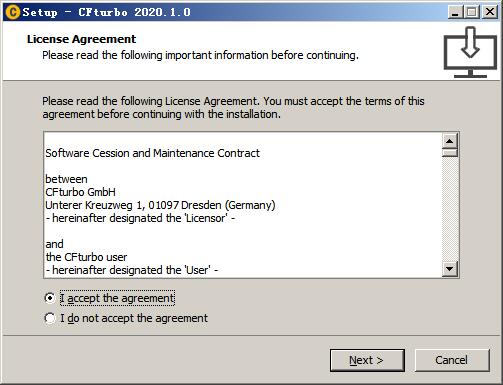503x385 pixels.
Task: Click the license scrollbar thumb
Action: [x=450, y=153]
